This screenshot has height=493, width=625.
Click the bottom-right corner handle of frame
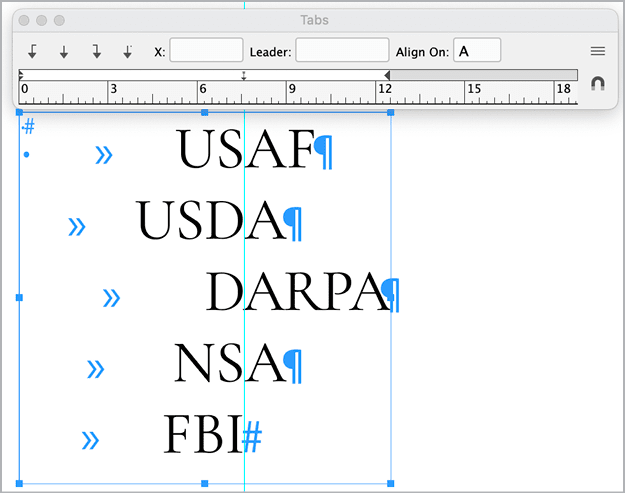click(x=391, y=483)
